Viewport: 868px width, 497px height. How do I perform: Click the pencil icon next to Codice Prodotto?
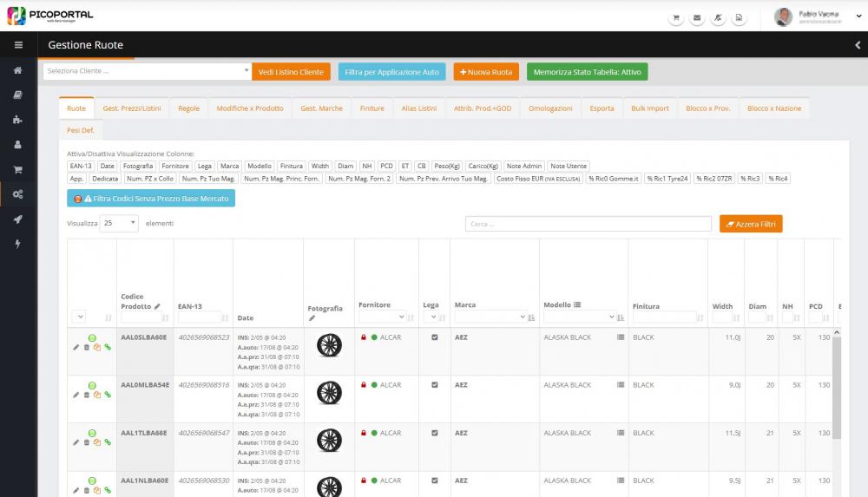(157, 306)
